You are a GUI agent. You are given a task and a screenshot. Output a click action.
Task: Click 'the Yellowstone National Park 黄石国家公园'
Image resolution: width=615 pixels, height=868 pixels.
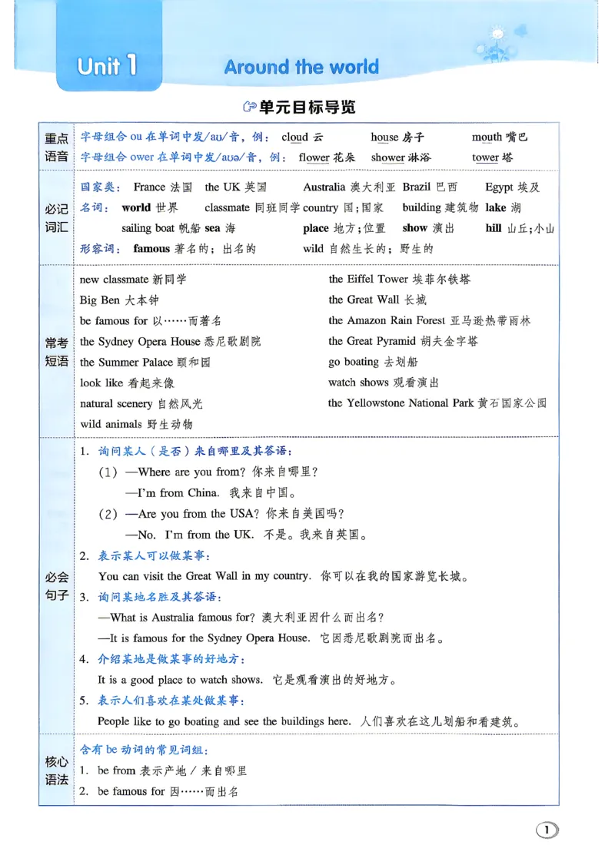pos(437,403)
